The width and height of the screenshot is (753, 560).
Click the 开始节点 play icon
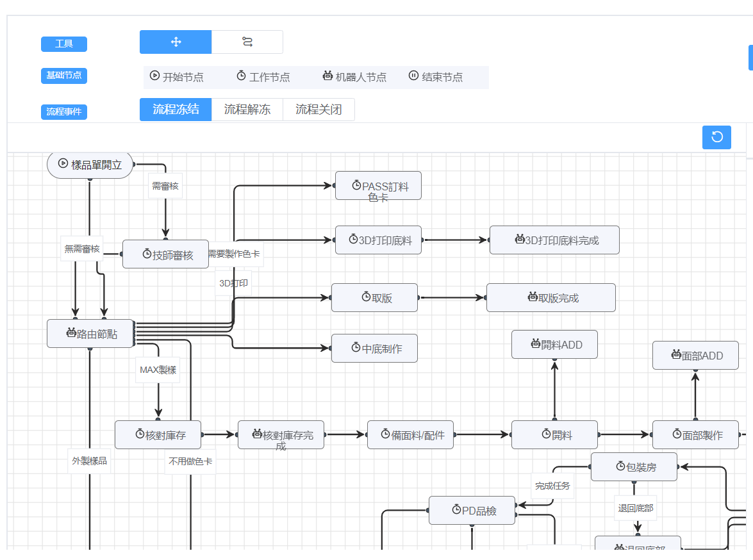(154, 76)
